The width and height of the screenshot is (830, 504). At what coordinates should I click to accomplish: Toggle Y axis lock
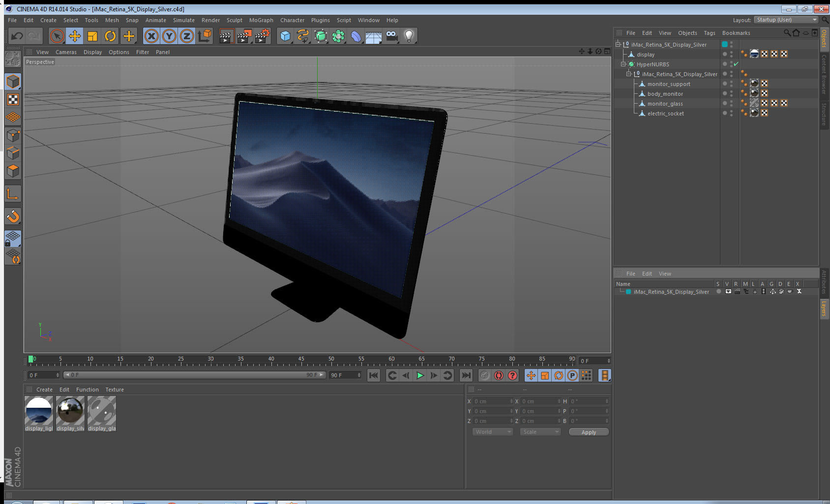point(169,36)
